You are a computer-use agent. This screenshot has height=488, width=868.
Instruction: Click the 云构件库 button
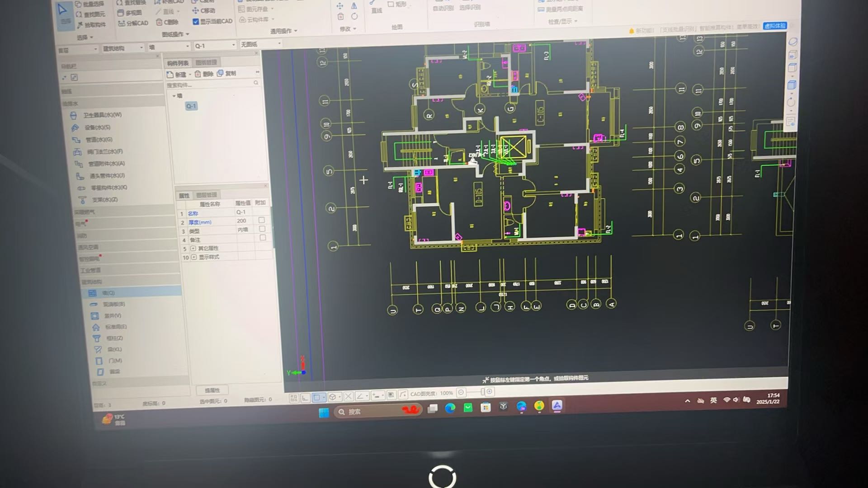[x=257, y=20]
